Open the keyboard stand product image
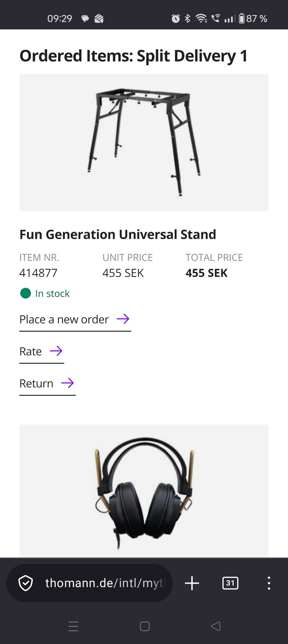The image size is (288, 644). pos(144,142)
